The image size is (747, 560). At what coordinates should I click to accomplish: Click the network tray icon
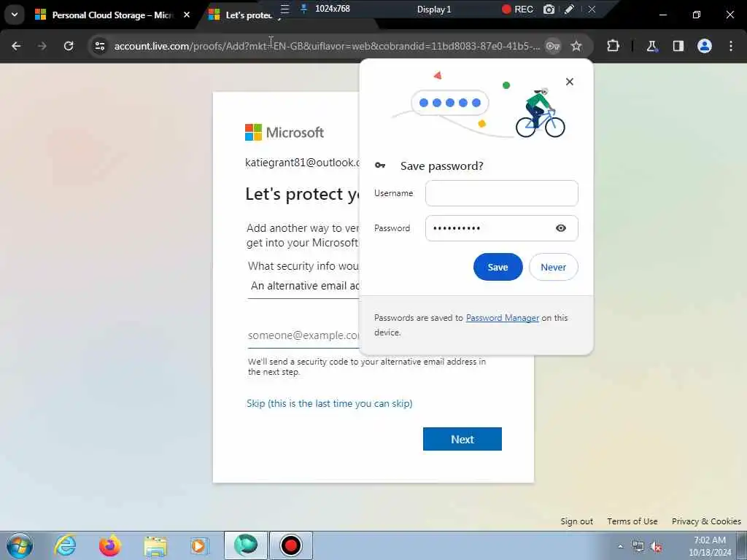[x=638, y=546]
